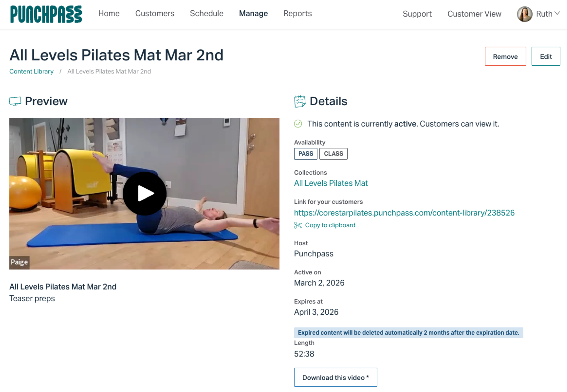Image resolution: width=567 pixels, height=392 pixels.
Task: Click Ruth's profile avatar
Action: click(525, 14)
